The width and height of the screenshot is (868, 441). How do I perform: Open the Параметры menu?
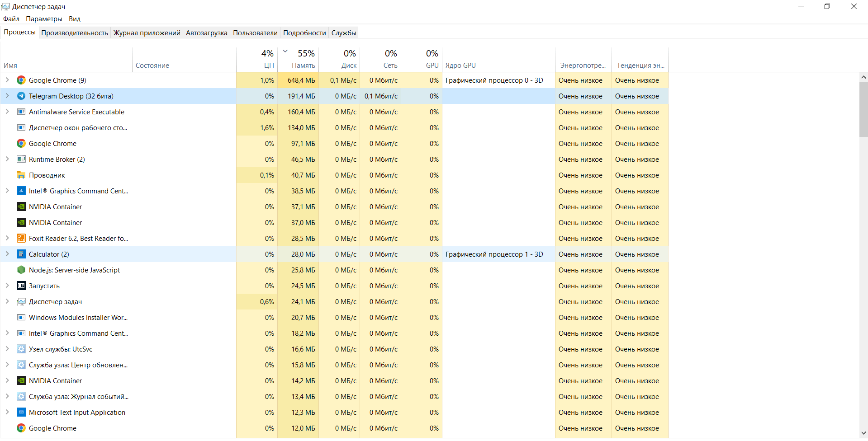(x=44, y=19)
